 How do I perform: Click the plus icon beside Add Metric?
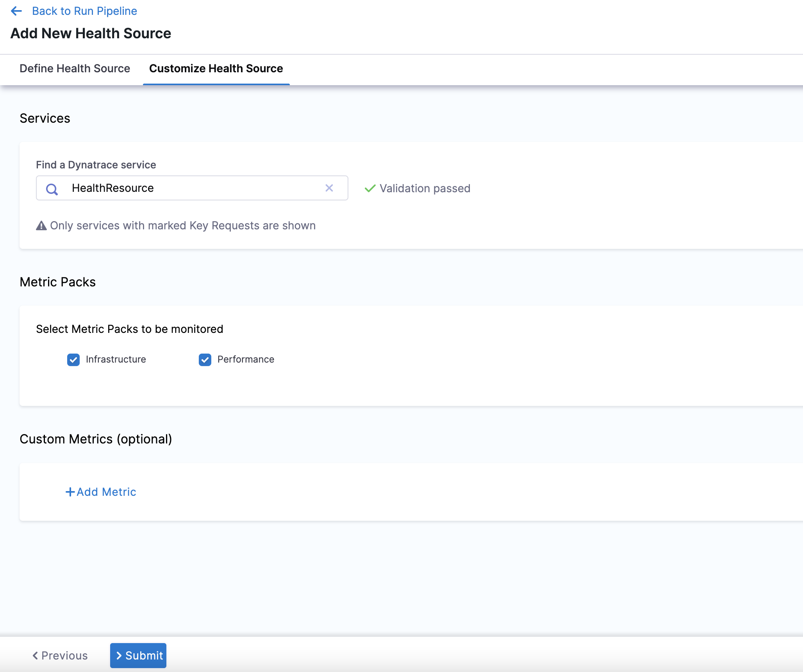[x=70, y=492]
